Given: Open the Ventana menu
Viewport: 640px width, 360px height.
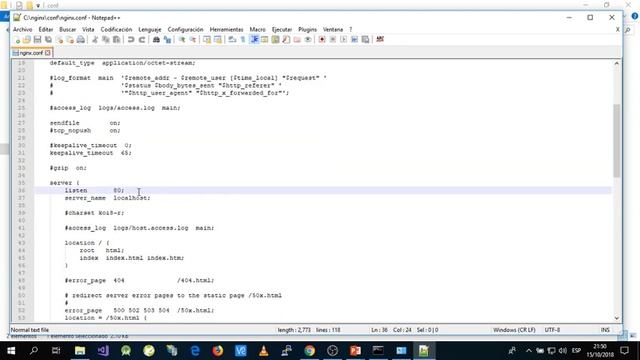Looking at the screenshot, I should click(x=333, y=29).
